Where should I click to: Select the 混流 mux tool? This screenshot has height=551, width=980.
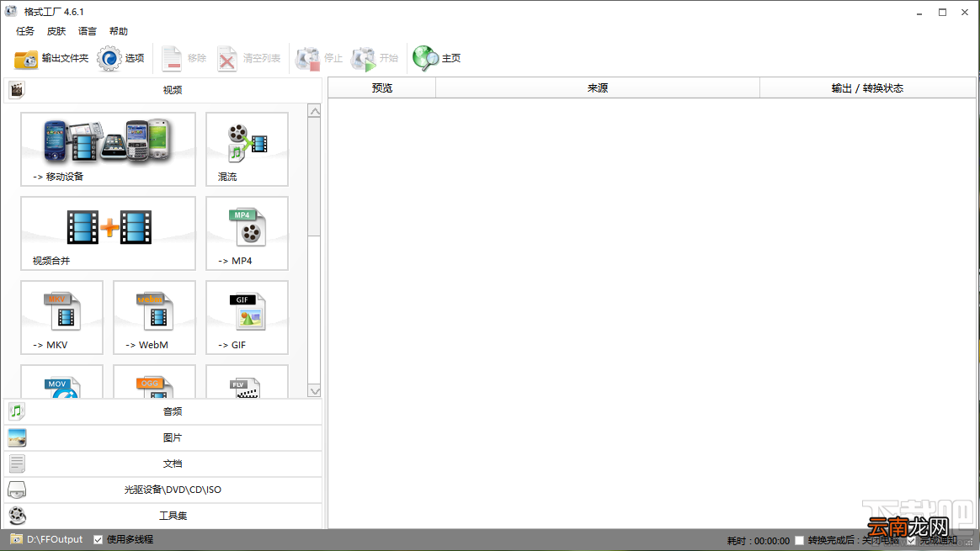pyautogui.click(x=247, y=149)
